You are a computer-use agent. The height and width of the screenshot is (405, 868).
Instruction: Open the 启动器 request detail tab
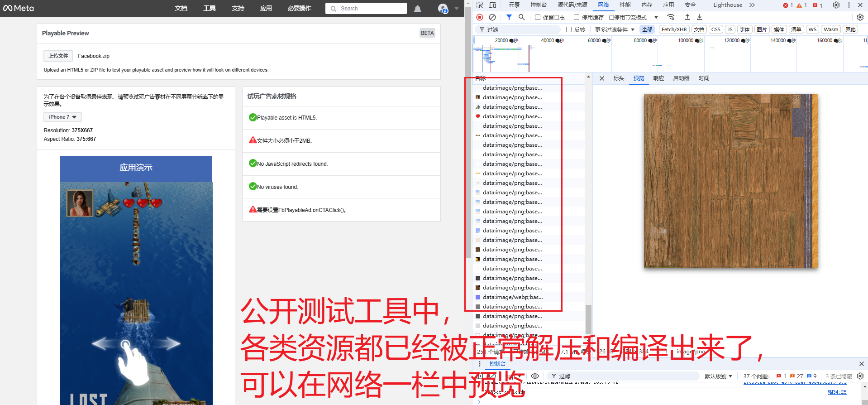pyautogui.click(x=681, y=78)
